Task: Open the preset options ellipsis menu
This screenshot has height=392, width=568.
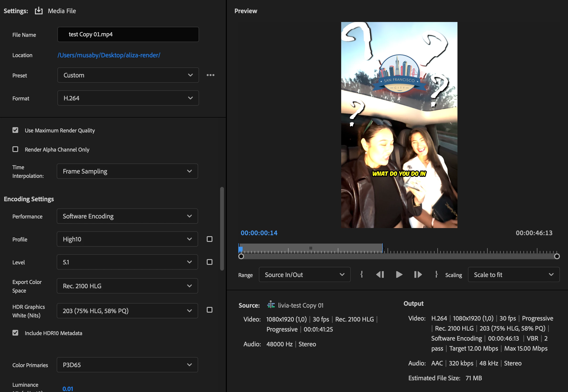Action: coord(210,75)
